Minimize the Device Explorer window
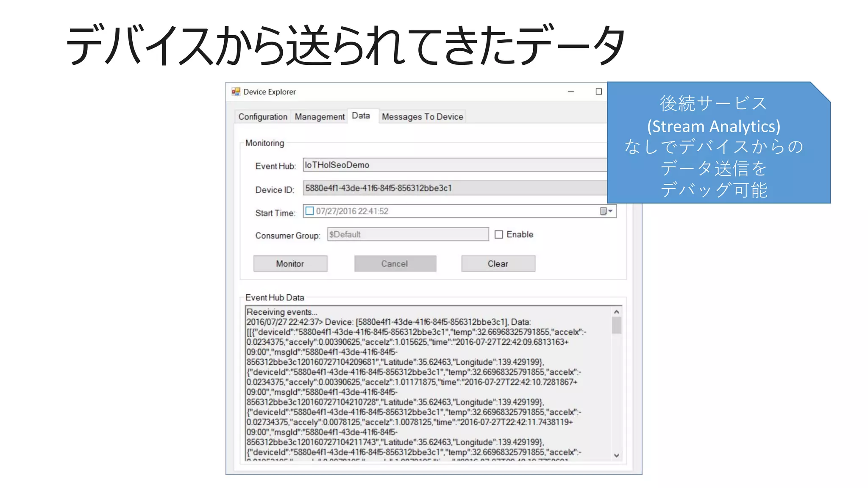Screen dimensions: 868x488 pos(571,91)
